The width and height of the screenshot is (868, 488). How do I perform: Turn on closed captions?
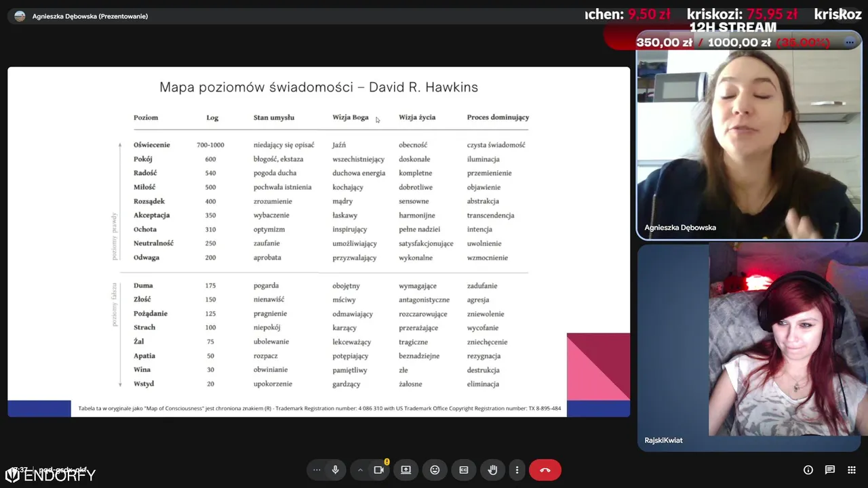pos(464,470)
